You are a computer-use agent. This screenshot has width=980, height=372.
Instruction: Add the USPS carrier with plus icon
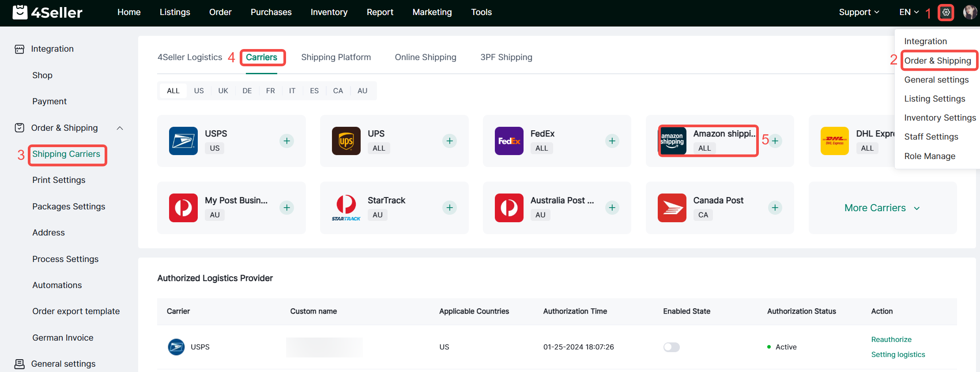(x=286, y=141)
